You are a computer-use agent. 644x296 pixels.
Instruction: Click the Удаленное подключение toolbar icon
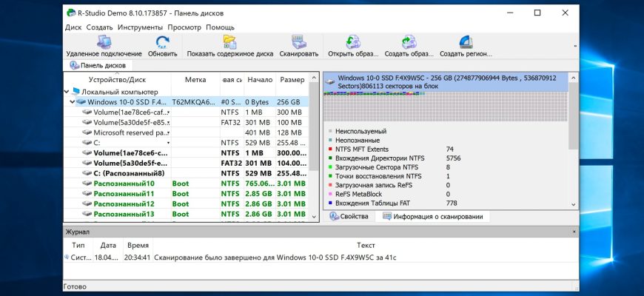(104, 42)
